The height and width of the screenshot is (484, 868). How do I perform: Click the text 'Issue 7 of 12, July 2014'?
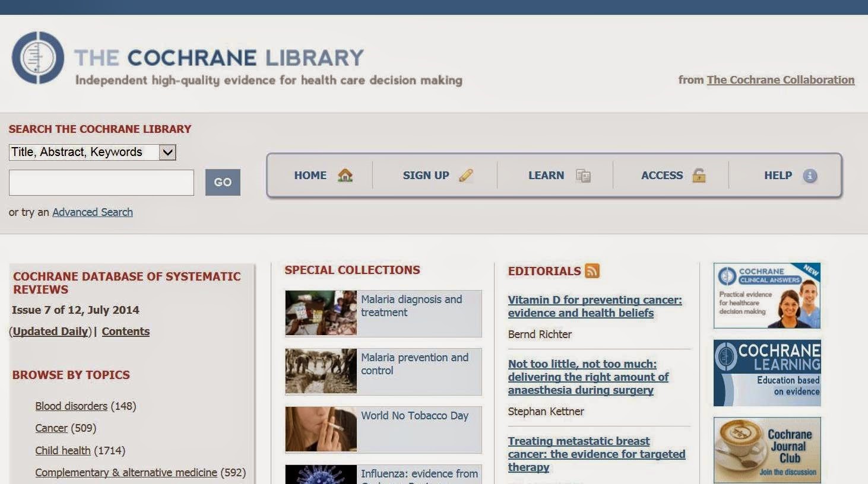coord(75,310)
